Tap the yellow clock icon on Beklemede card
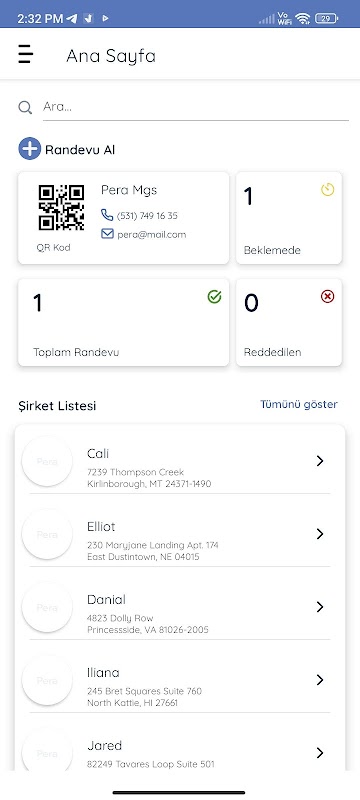The image size is (360, 800). 327,190
